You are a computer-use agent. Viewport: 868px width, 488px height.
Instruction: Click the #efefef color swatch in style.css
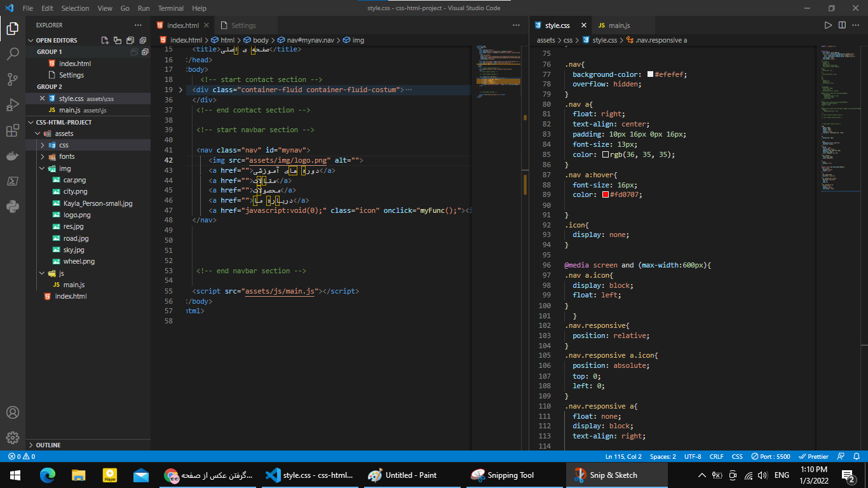(x=650, y=74)
